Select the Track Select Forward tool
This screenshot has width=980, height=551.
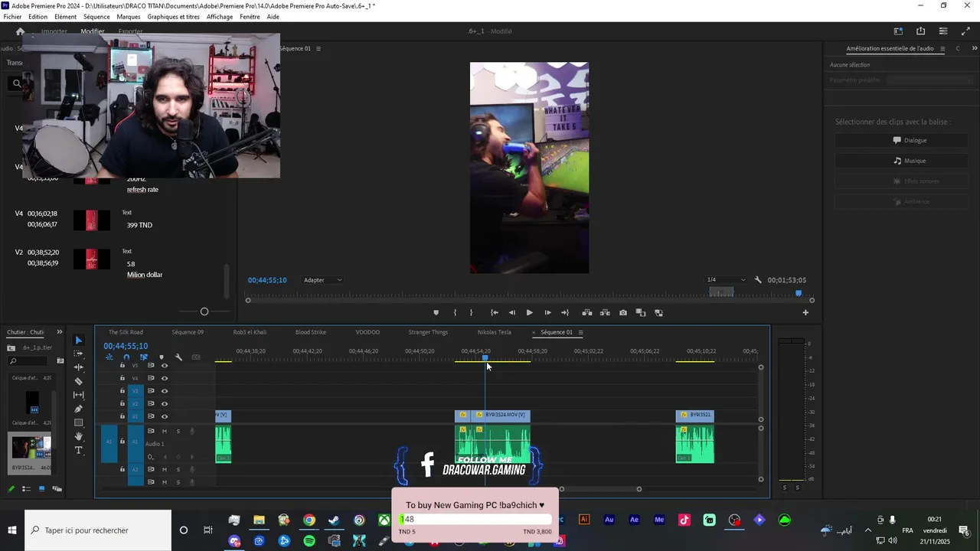pyautogui.click(x=78, y=354)
